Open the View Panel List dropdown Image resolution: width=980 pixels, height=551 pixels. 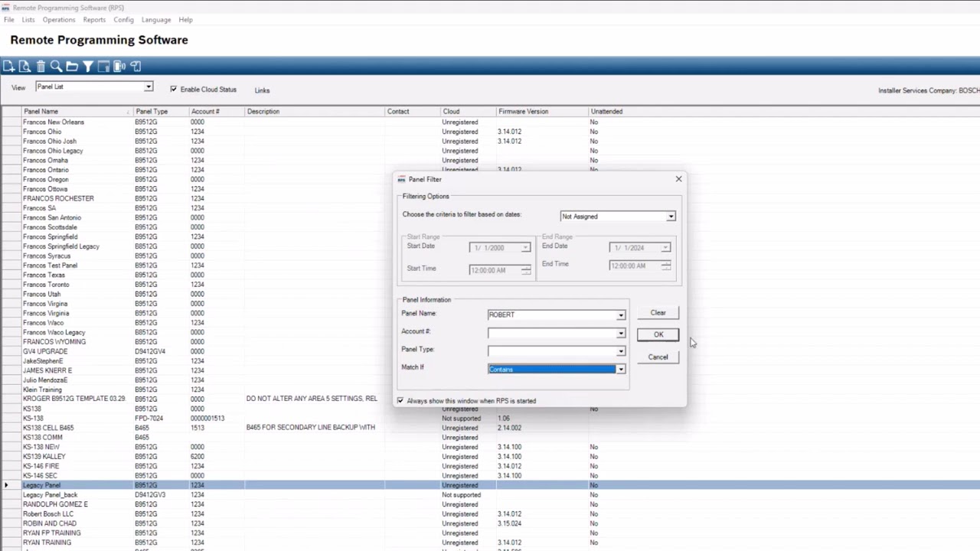[149, 86]
